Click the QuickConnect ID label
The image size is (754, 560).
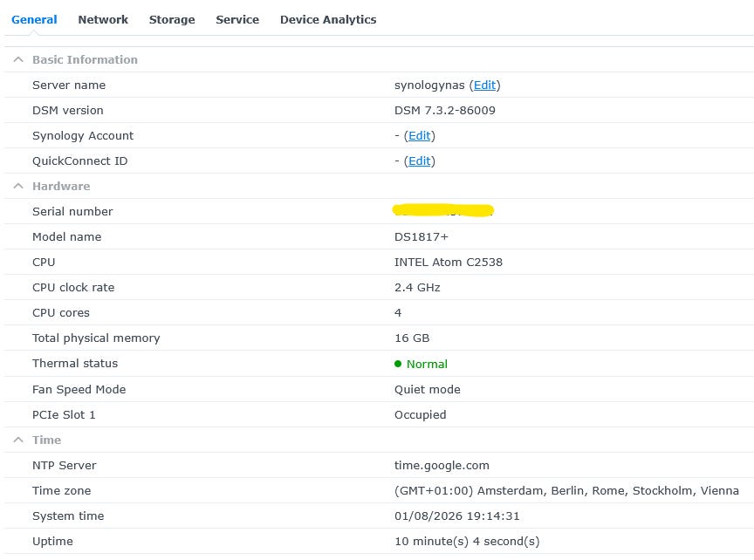[79, 161]
